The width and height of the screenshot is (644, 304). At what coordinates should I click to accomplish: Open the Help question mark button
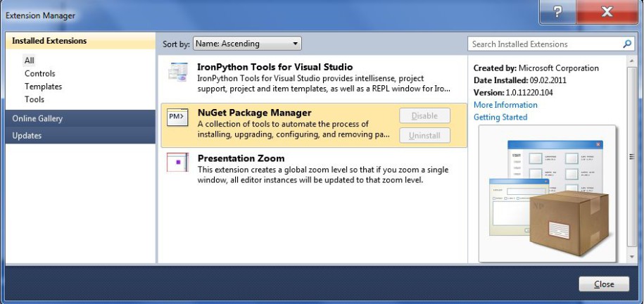point(557,12)
